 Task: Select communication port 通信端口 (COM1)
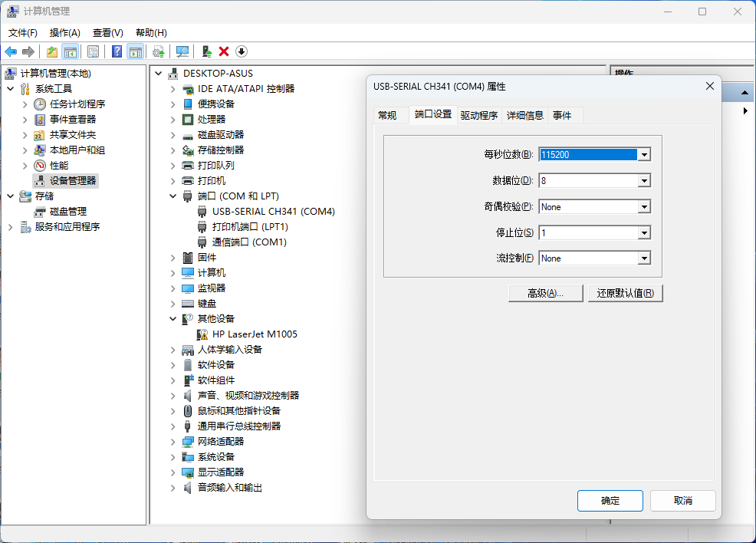[x=249, y=242]
